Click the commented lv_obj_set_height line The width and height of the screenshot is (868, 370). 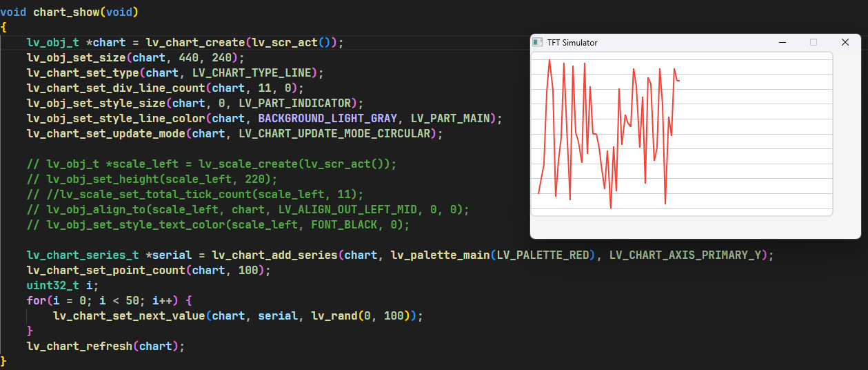tap(152, 179)
